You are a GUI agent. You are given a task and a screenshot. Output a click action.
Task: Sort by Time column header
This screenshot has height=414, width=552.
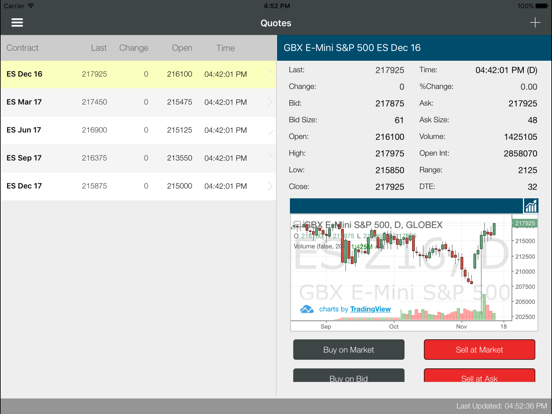[x=225, y=48]
